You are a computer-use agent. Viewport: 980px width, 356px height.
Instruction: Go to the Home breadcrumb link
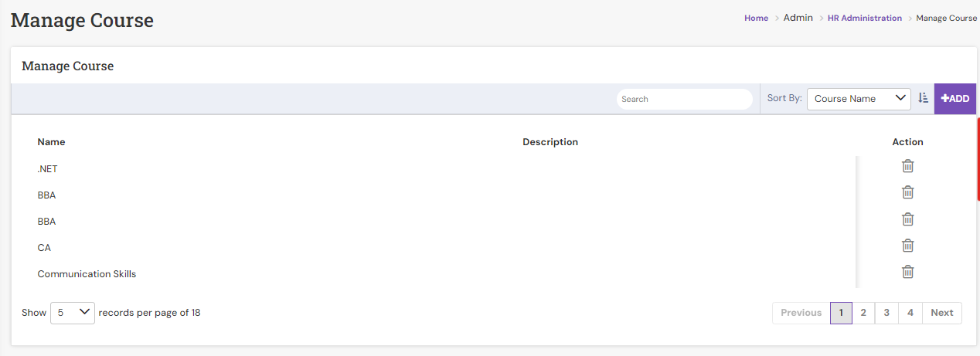click(757, 18)
